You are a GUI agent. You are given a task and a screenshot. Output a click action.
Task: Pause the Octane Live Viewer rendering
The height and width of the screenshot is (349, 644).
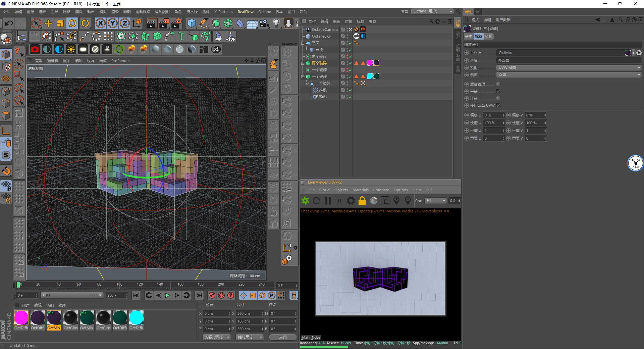pyautogui.click(x=328, y=201)
